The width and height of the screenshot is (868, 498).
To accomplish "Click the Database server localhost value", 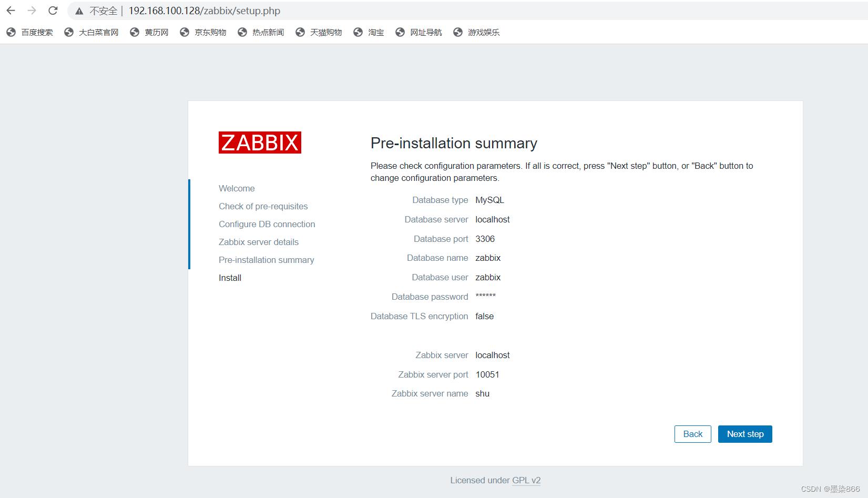I will click(493, 219).
